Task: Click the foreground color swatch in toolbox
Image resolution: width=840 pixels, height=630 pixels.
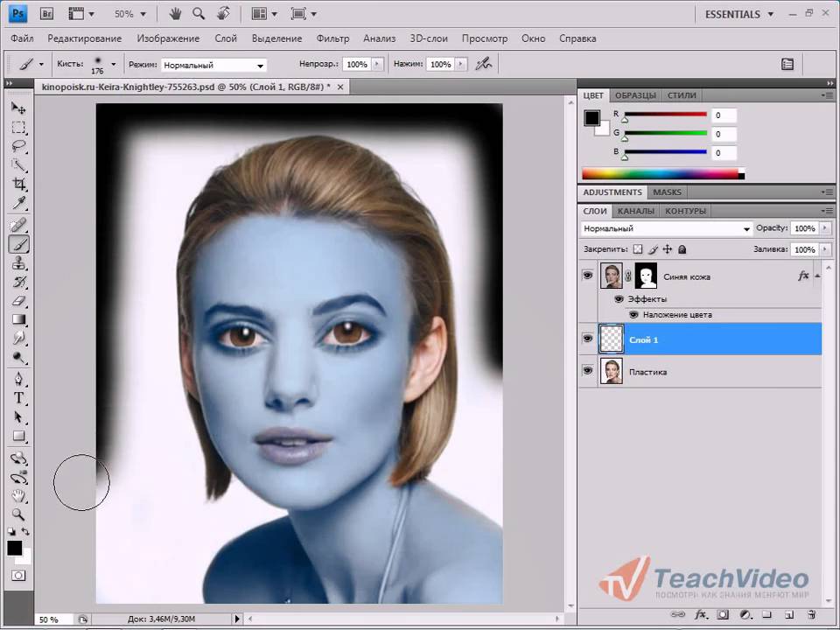Action: point(15,548)
